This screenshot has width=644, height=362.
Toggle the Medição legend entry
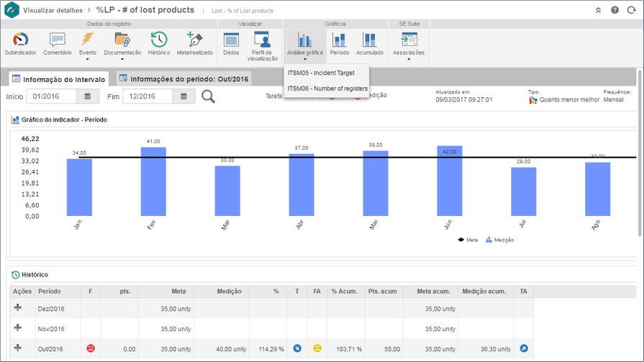[x=500, y=240]
